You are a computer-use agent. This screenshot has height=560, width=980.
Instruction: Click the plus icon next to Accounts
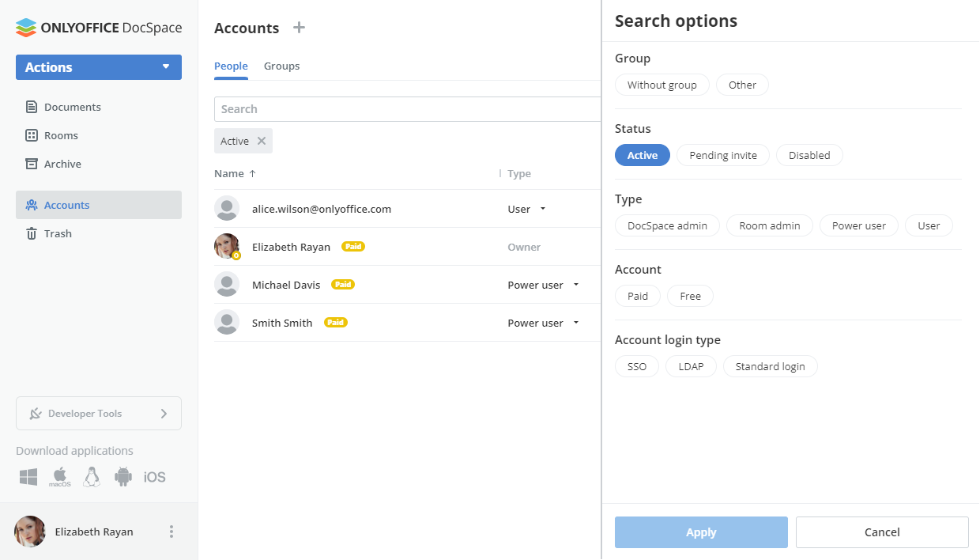tap(299, 28)
